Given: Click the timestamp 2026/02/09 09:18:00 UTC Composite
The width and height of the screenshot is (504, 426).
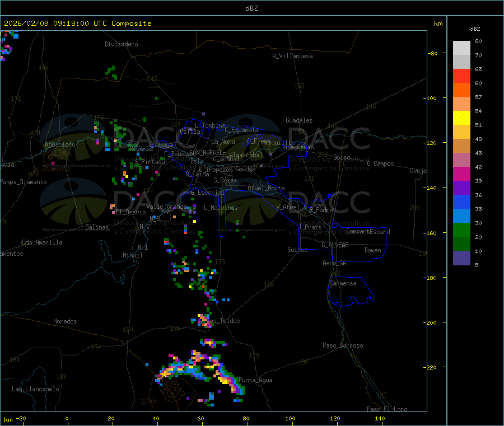Looking at the screenshot, I should (x=77, y=24).
